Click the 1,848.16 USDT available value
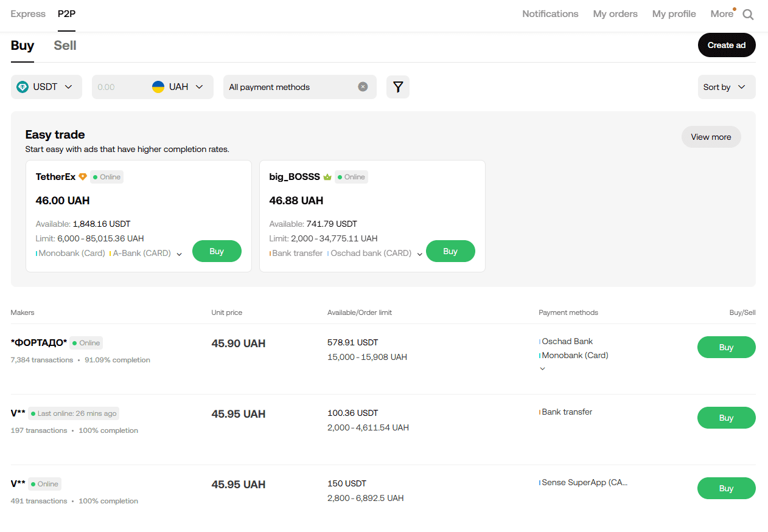This screenshot has height=532, width=768. 102,224
